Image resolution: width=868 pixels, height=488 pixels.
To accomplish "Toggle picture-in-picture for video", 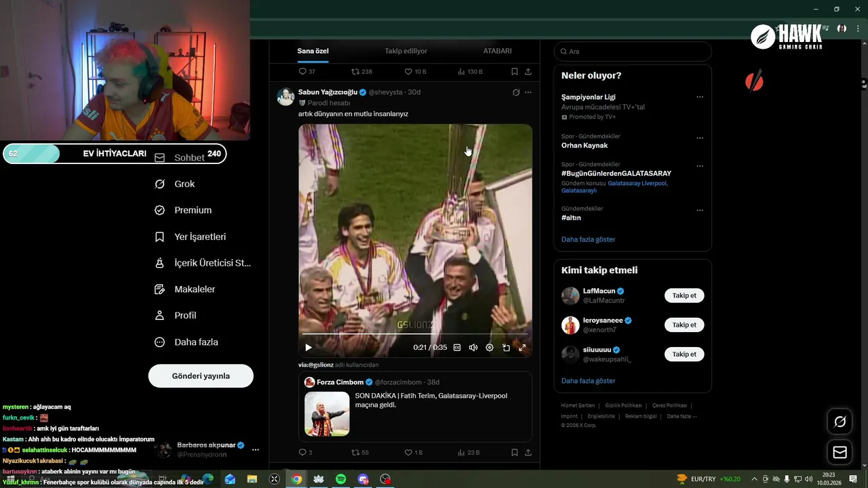I will 506,348.
